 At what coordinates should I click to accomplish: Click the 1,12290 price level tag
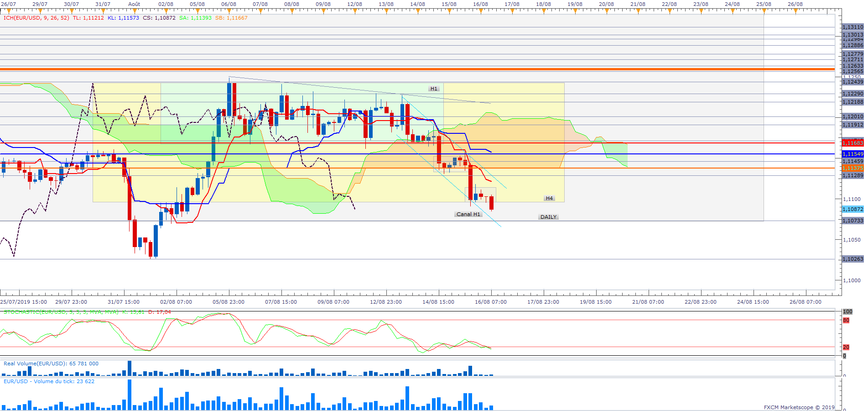(852, 94)
